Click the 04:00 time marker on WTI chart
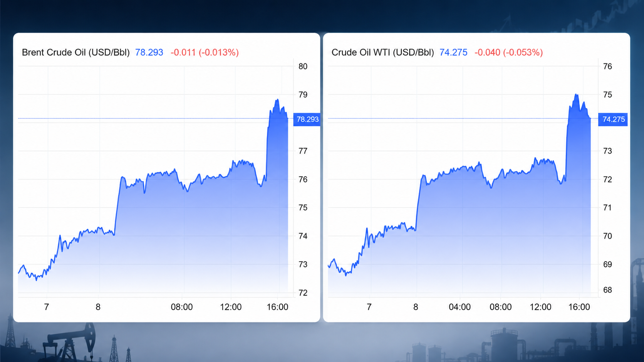644x362 pixels. (x=460, y=307)
